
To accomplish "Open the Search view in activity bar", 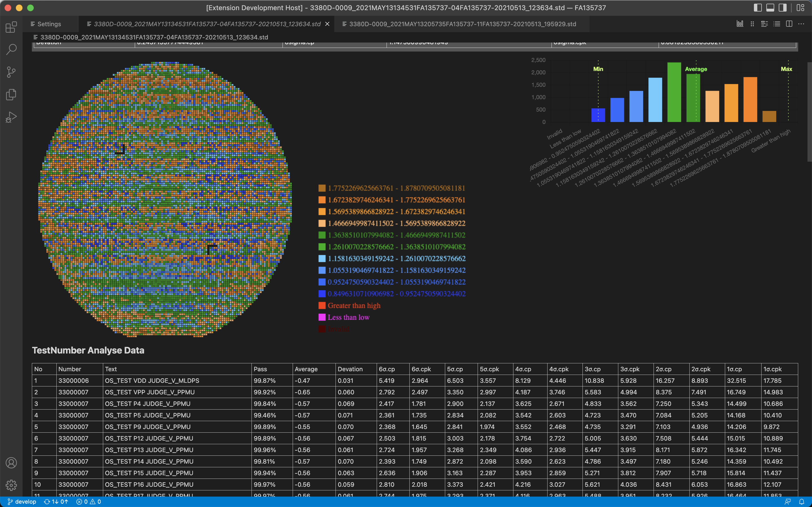I will [11, 49].
